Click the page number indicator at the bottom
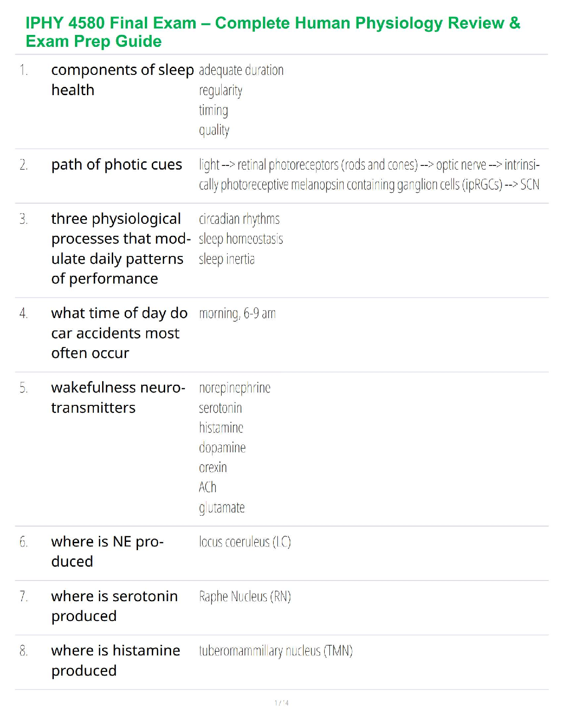 pos(281,703)
